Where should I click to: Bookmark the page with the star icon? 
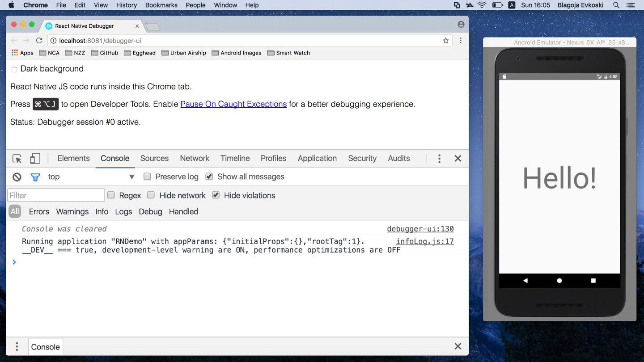pos(445,41)
